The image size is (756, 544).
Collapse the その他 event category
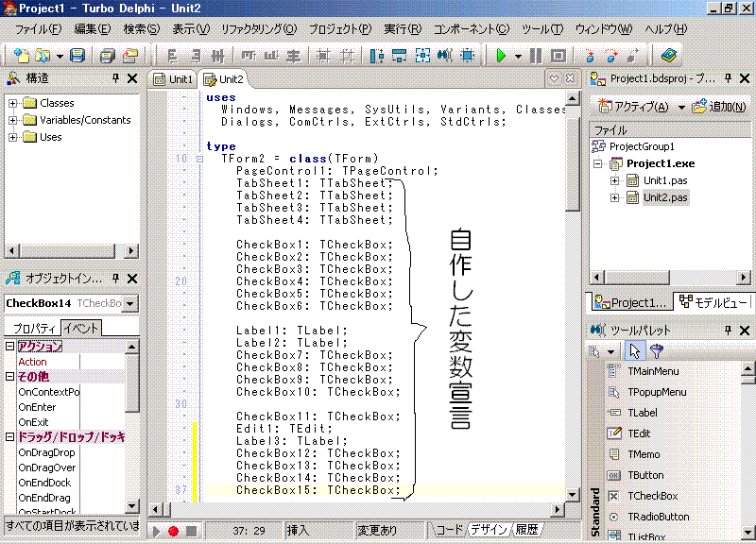tap(9, 376)
